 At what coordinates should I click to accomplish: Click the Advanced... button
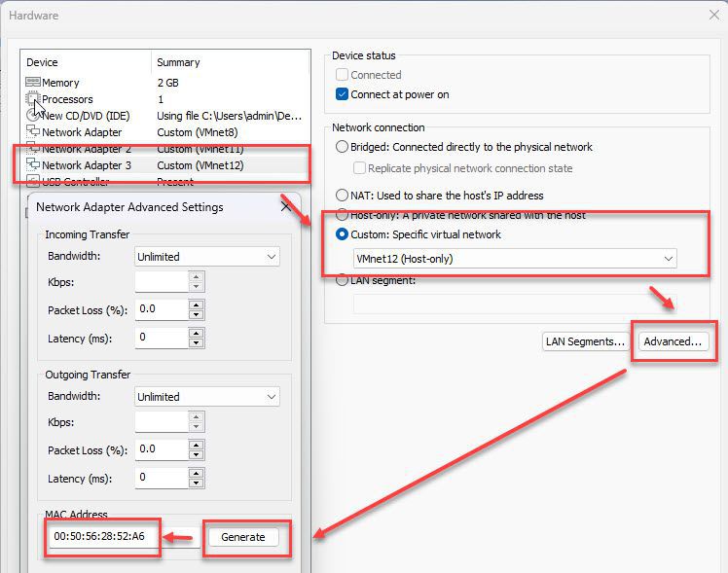[x=673, y=341]
